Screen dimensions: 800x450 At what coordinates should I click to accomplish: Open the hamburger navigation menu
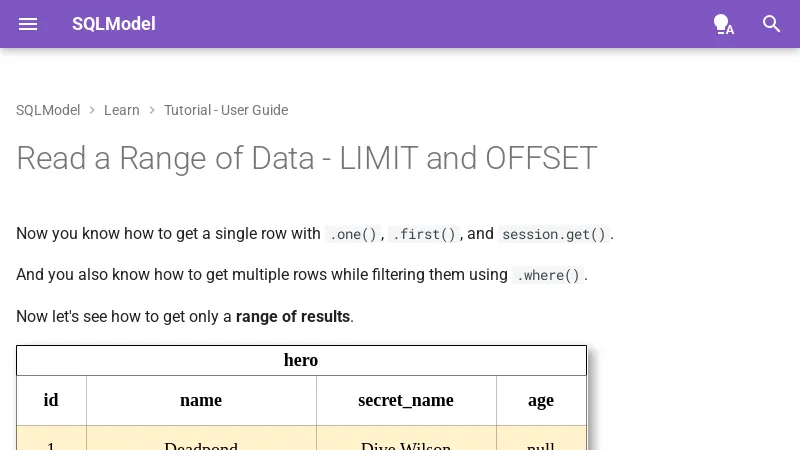point(28,24)
